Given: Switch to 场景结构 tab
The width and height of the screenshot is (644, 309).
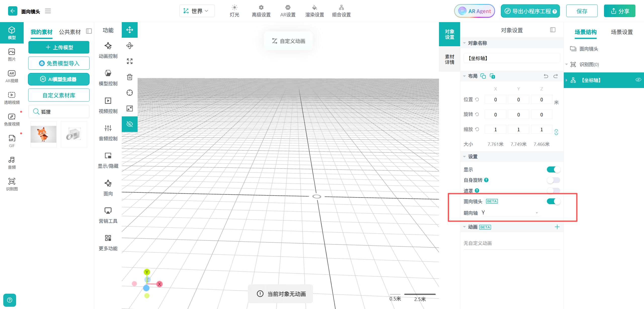Looking at the screenshot, I should click(x=586, y=32).
